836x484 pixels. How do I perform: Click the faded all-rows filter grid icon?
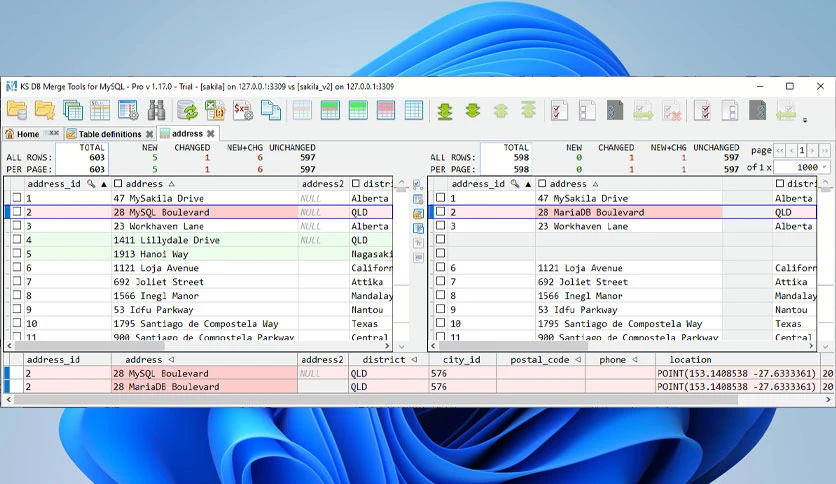click(302, 110)
